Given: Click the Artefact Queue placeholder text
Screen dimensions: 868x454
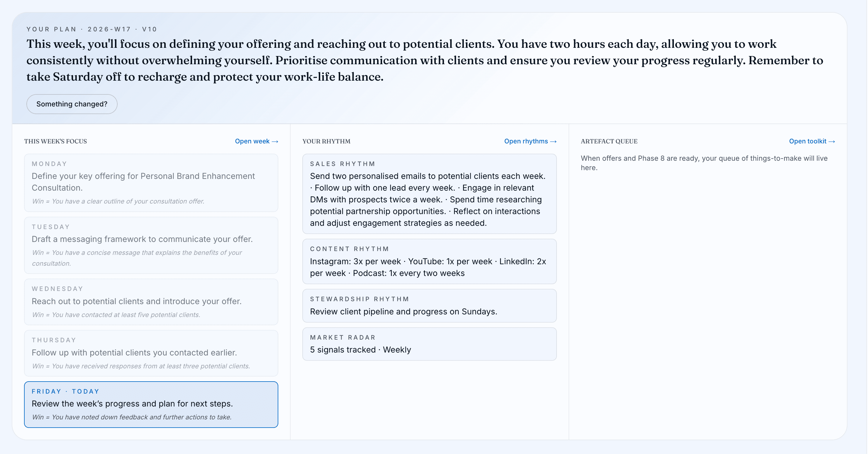Looking at the screenshot, I should coord(704,163).
